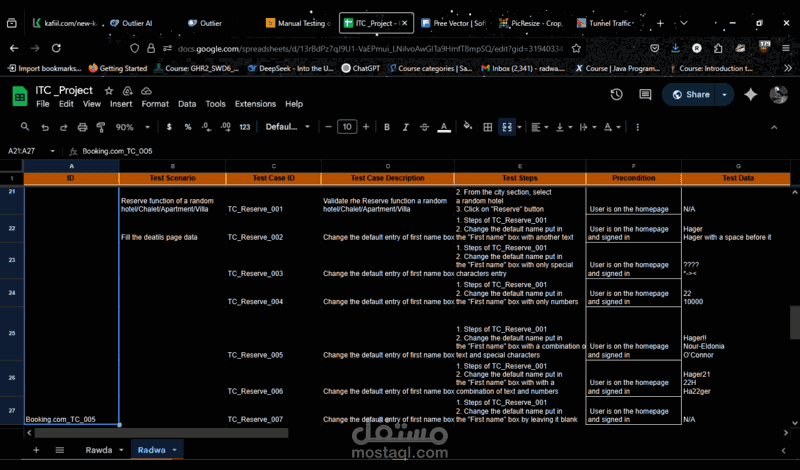Screen dimensions: 800x470
Task: Click the undo arrow in toolbar
Action: coord(45,127)
